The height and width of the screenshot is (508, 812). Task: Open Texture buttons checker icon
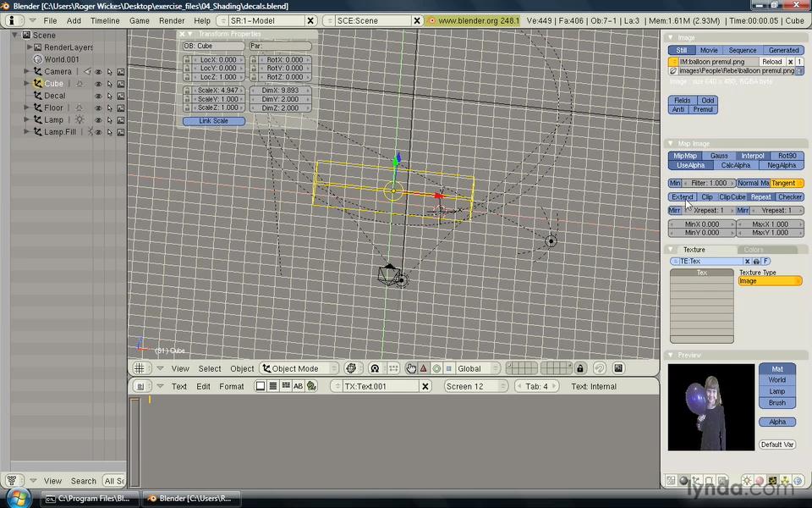click(x=772, y=481)
